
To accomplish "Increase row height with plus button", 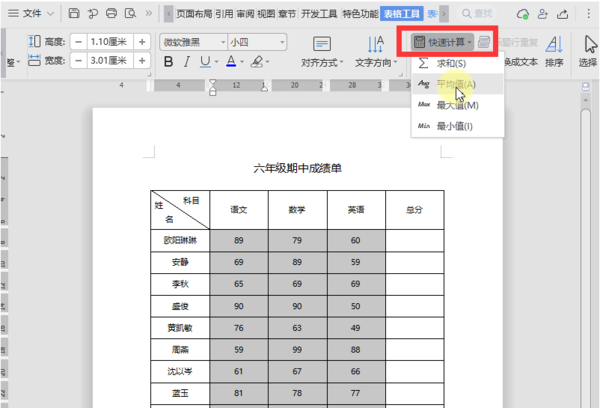I will click(x=142, y=42).
